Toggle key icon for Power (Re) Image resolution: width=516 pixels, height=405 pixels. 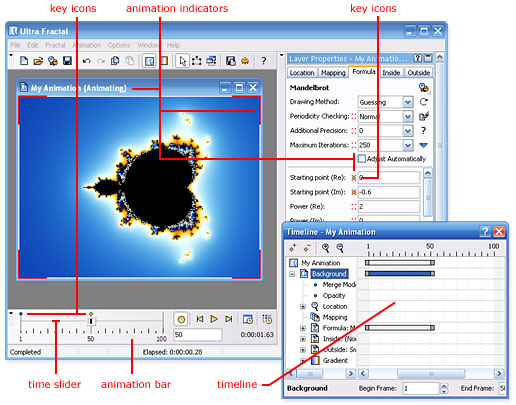[x=354, y=207]
